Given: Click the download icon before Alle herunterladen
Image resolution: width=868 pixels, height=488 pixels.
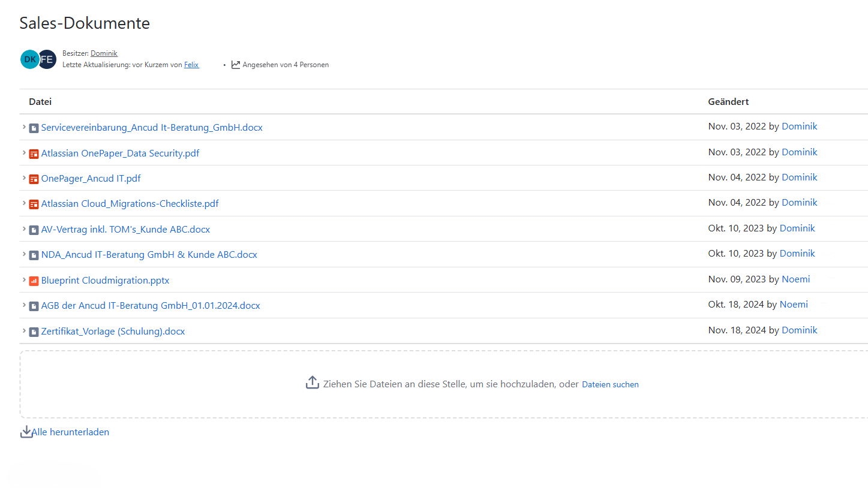Looking at the screenshot, I should click(x=26, y=431).
